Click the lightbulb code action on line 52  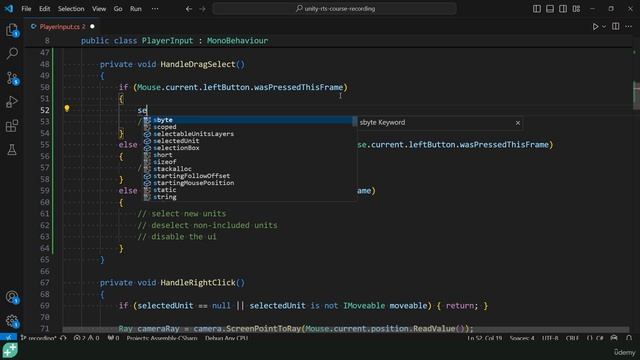click(x=67, y=109)
